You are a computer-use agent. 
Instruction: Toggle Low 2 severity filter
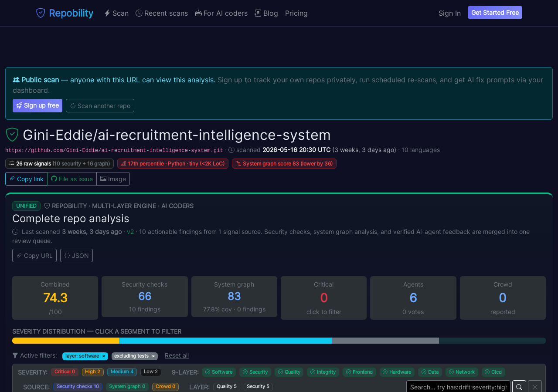(x=151, y=372)
